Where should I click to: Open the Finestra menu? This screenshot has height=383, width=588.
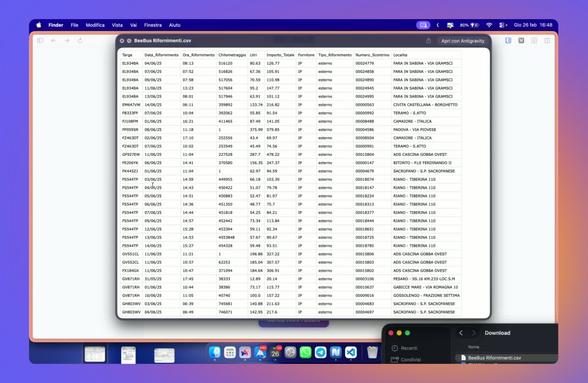pos(153,25)
